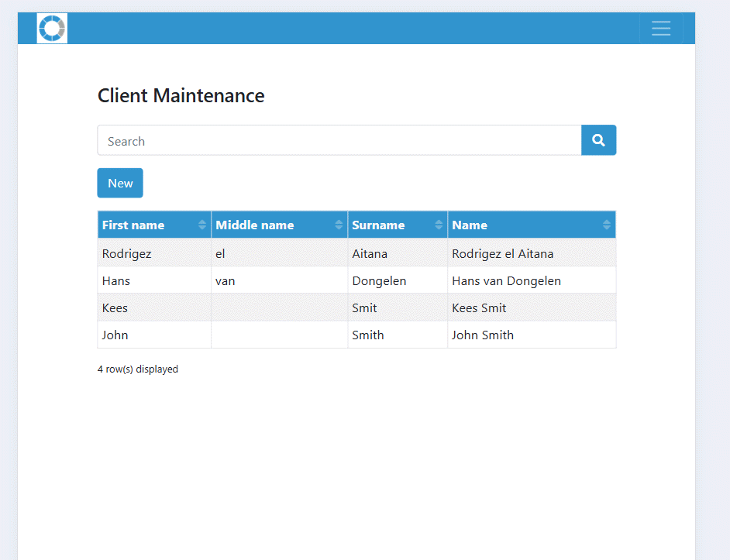Screen dimensions: 730x560
Task: Click the sort arrows beside "Surname"
Action: 439,225
